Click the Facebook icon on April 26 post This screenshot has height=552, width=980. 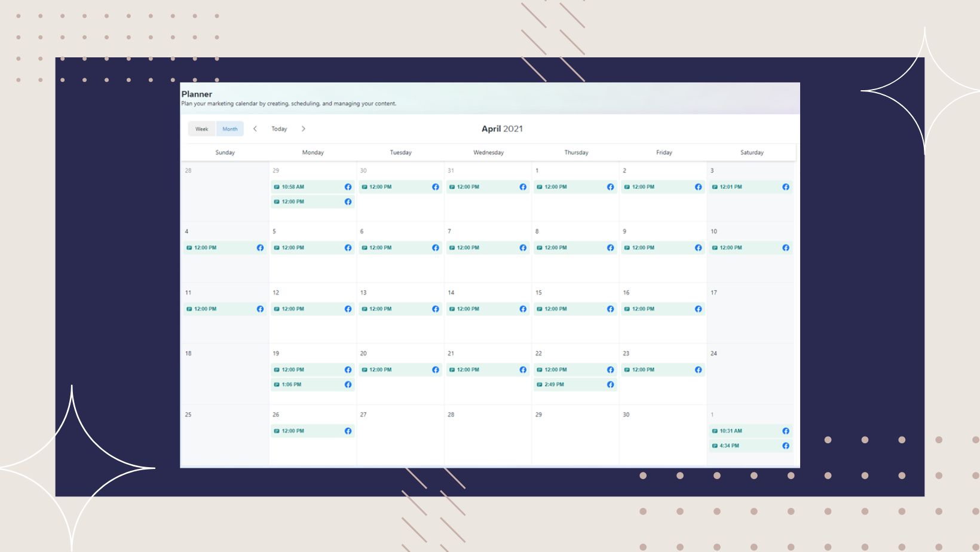[348, 431]
